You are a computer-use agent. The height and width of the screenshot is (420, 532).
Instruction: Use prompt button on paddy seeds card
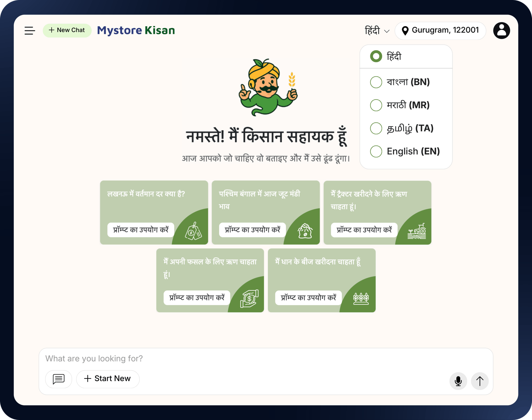pyautogui.click(x=308, y=298)
